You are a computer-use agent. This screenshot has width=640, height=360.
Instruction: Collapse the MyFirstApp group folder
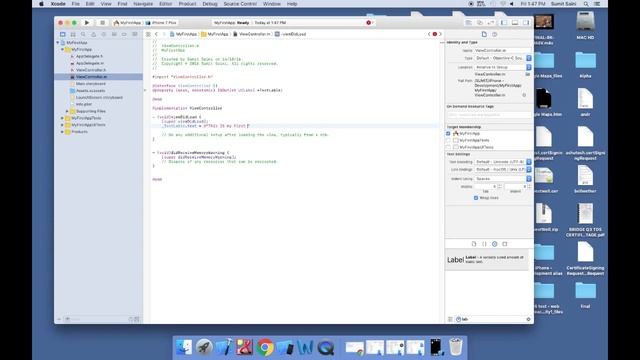pos(62,49)
